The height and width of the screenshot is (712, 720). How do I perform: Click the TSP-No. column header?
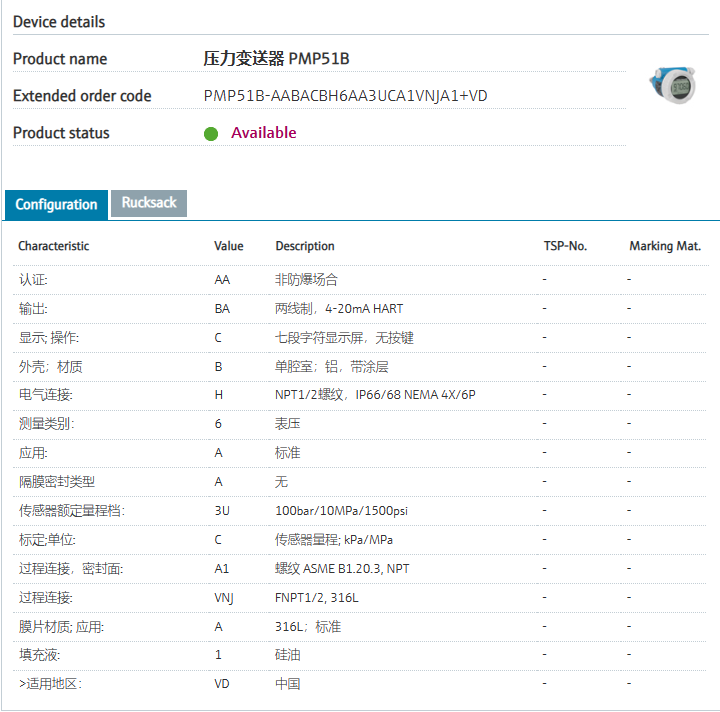pyautogui.click(x=565, y=246)
